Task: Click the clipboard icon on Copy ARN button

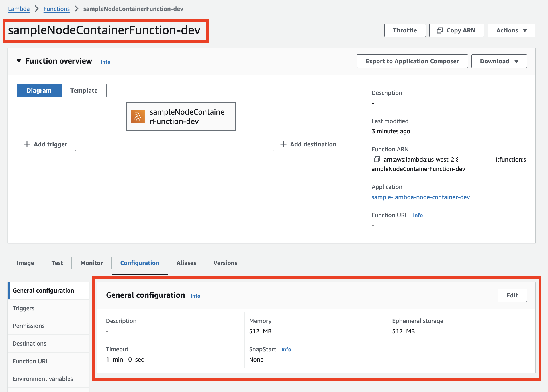Action: click(x=440, y=30)
